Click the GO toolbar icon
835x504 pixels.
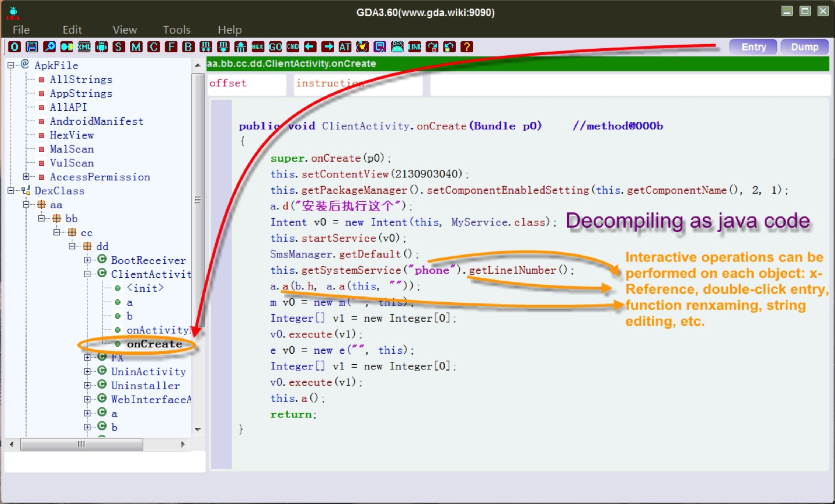[275, 47]
